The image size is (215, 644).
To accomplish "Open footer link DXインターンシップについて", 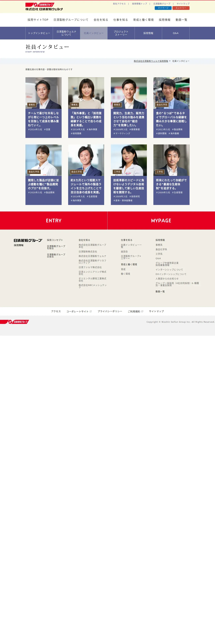I will (171, 274).
